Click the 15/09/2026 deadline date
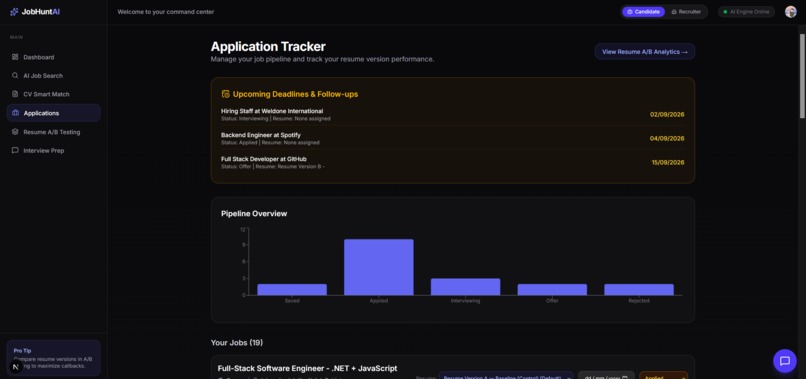The width and height of the screenshot is (806, 379). [x=668, y=163]
